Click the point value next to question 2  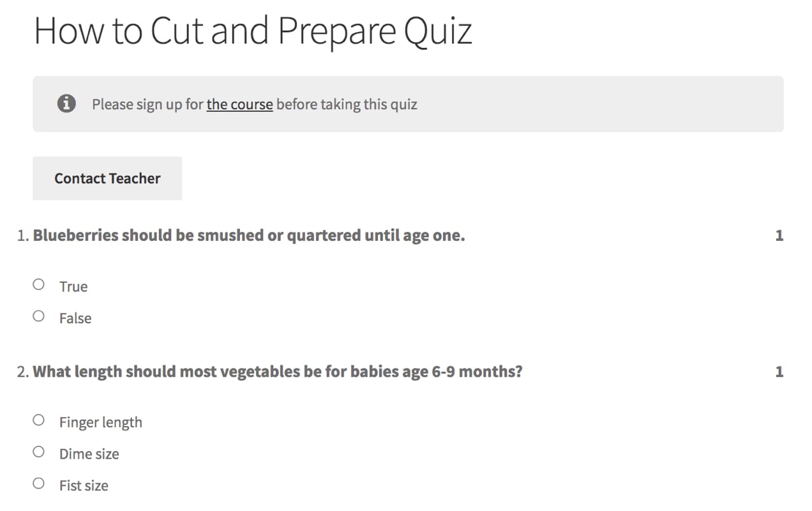coord(779,371)
